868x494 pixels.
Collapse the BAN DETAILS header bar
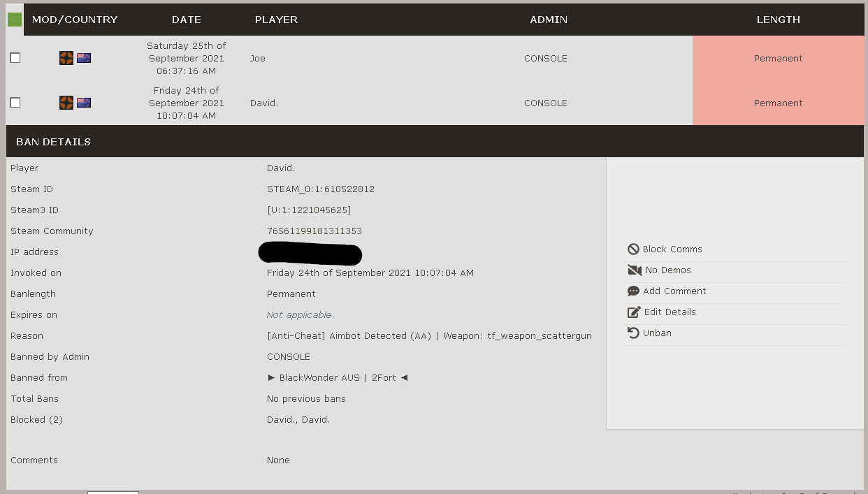coord(435,141)
